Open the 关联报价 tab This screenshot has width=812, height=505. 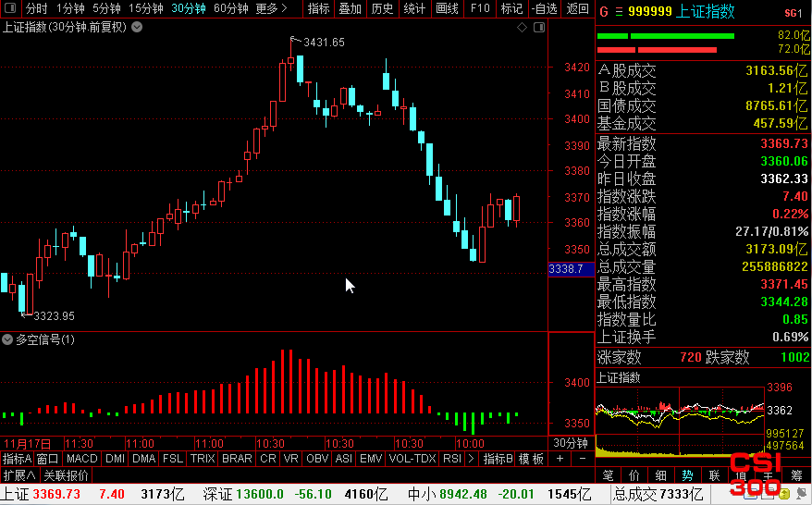[x=66, y=475]
